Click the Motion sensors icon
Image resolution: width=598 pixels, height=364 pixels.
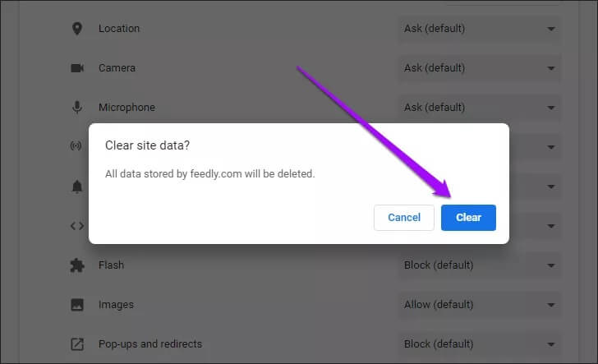pos(77,146)
